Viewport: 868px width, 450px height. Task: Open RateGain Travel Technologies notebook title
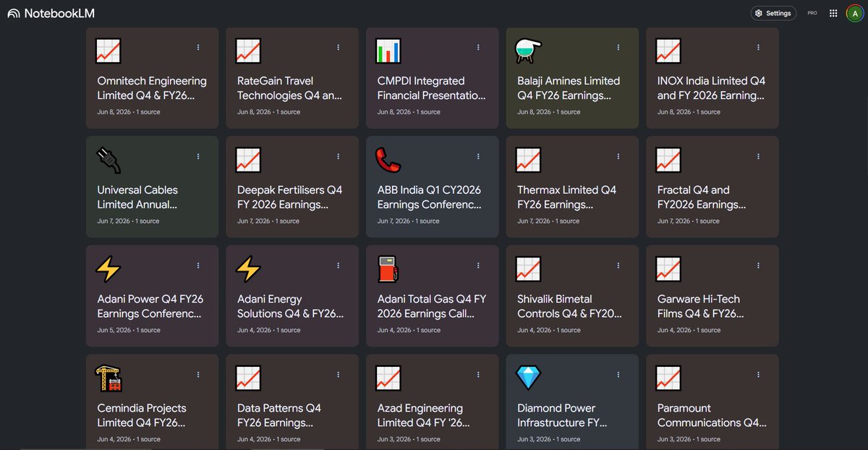(x=290, y=88)
